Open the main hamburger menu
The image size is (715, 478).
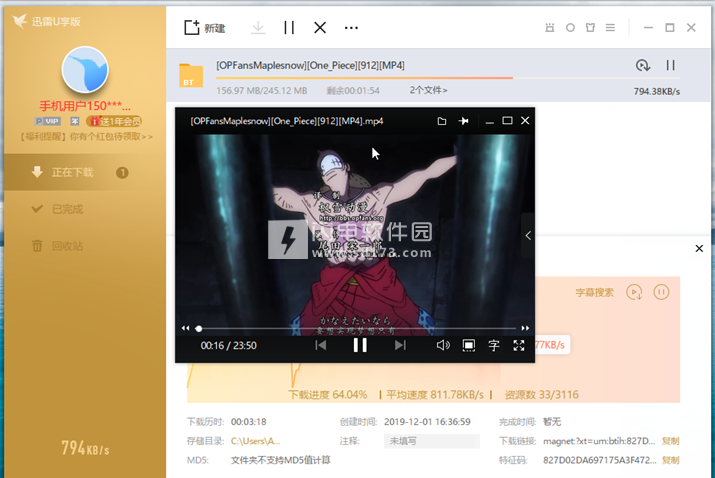pos(610,28)
